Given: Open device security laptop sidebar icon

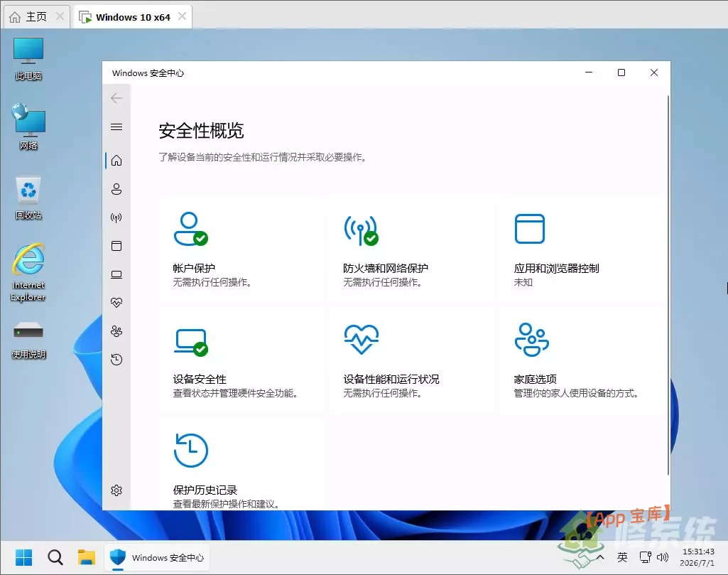Looking at the screenshot, I should click(x=116, y=274).
